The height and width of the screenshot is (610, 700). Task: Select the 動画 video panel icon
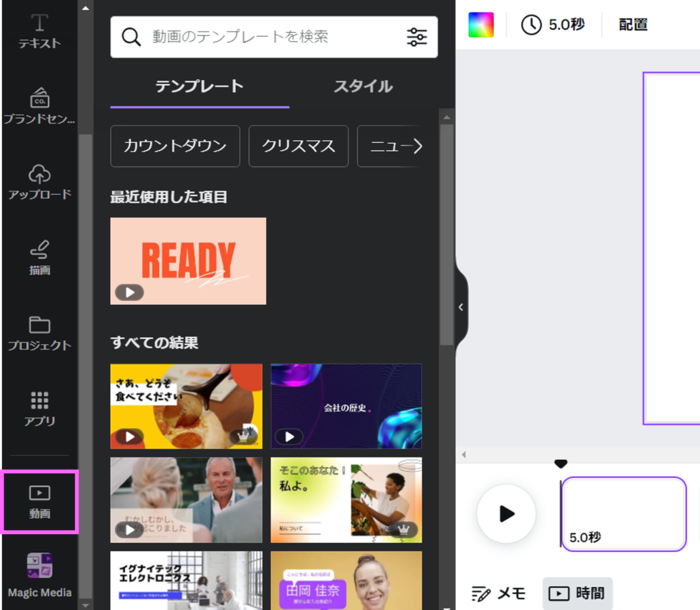tap(40, 501)
